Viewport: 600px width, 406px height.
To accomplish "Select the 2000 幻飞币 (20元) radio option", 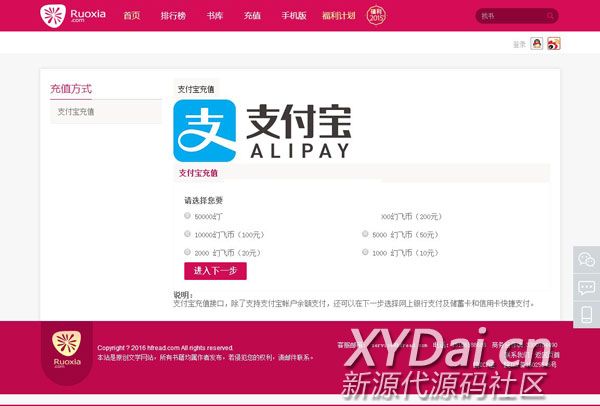I will (x=187, y=252).
